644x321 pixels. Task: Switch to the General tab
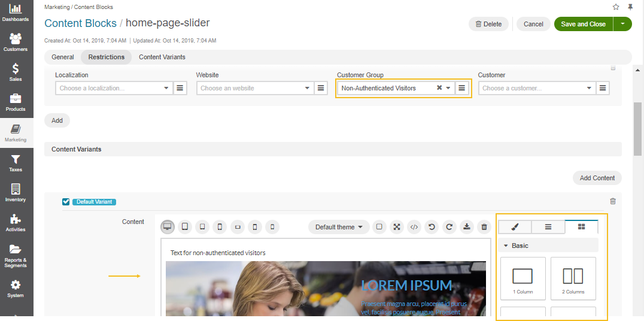[63, 57]
